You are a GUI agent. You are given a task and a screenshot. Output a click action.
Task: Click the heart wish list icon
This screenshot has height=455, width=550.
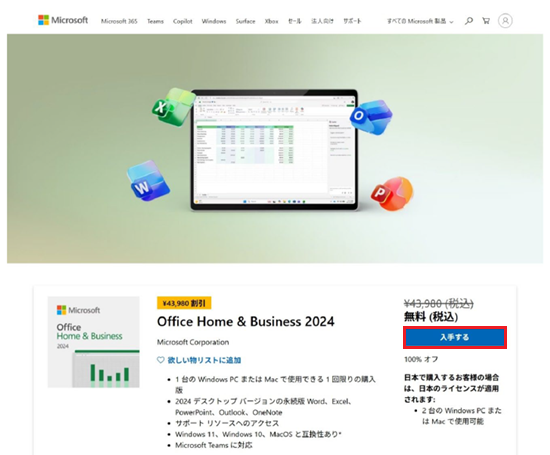161,360
